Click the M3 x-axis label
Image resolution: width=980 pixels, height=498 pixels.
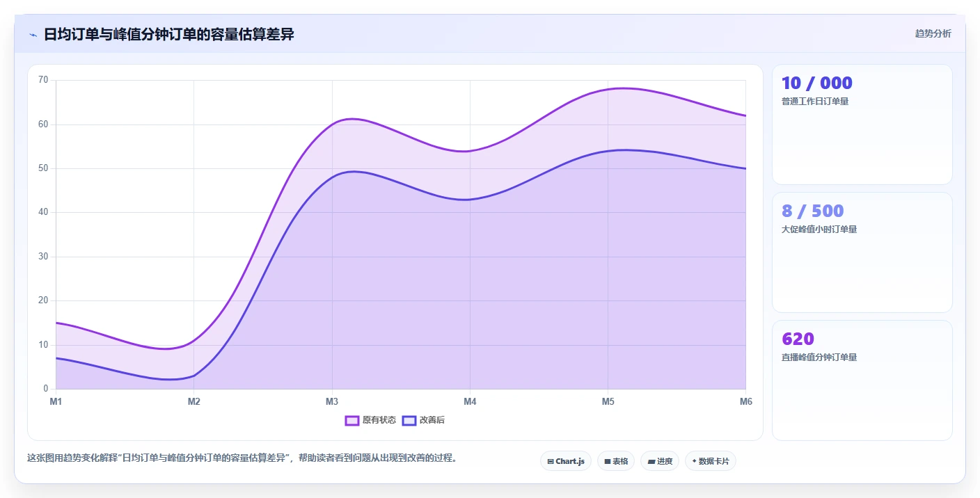[332, 401]
